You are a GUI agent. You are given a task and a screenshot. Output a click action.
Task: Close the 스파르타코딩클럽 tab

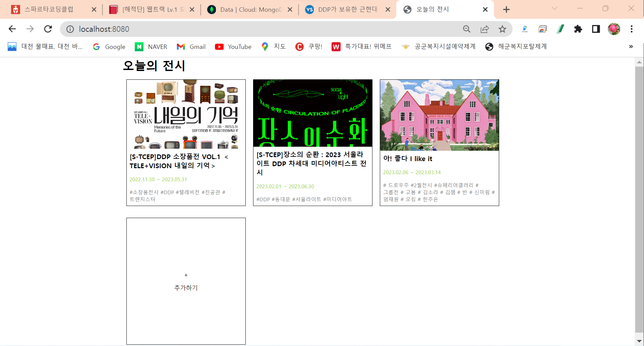click(94, 9)
